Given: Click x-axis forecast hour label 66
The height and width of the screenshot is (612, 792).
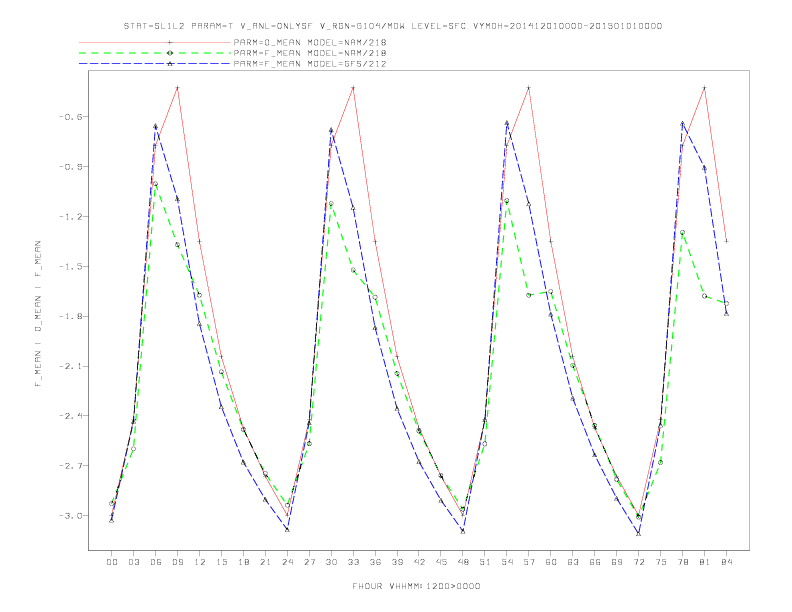Looking at the screenshot, I should 595,562.
